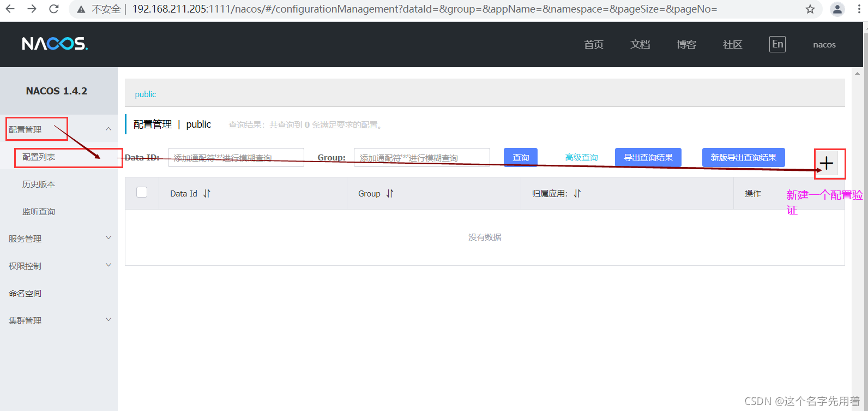This screenshot has width=868, height=411.
Task: Click the 没有数据 empty message
Action: pos(485,237)
